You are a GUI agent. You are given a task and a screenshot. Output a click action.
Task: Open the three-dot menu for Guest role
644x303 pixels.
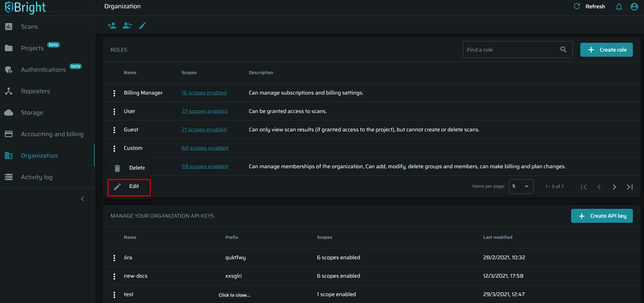(114, 130)
